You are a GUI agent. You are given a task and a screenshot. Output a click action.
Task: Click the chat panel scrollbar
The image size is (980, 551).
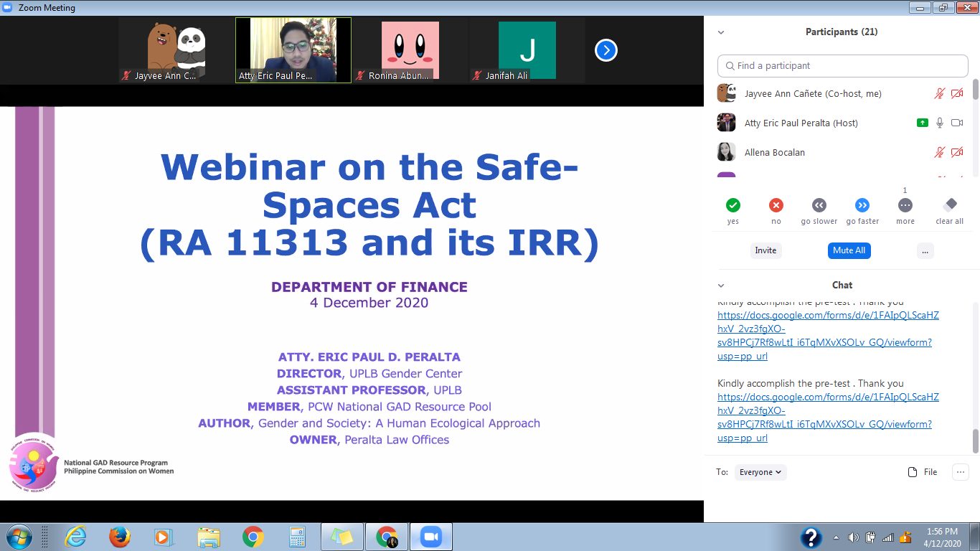pyautogui.click(x=976, y=441)
